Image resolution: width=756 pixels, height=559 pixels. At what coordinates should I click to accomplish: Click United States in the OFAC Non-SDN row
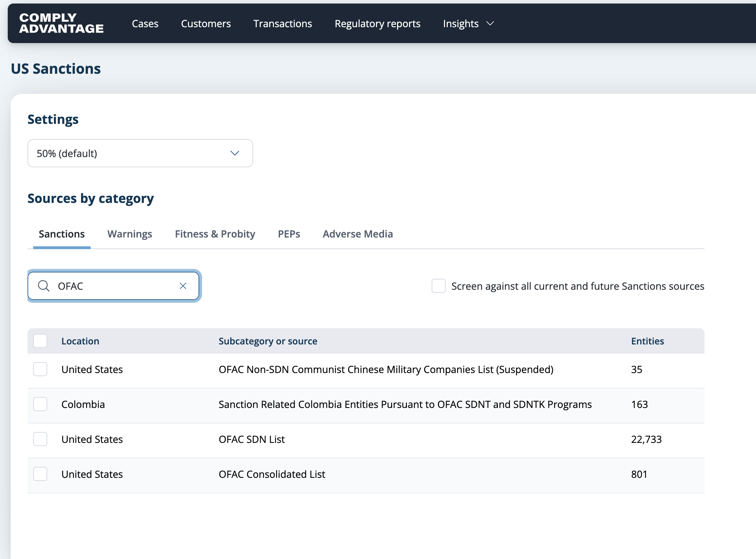click(x=92, y=369)
